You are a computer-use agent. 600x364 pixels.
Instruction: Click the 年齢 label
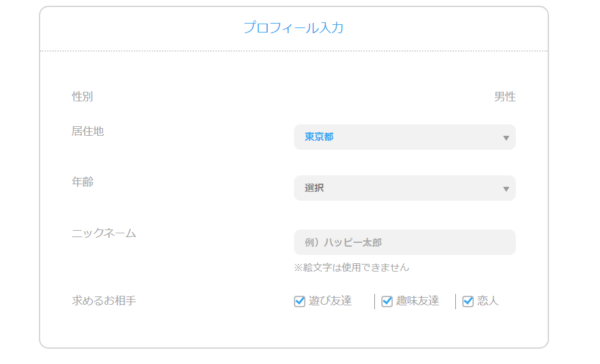[x=82, y=182]
